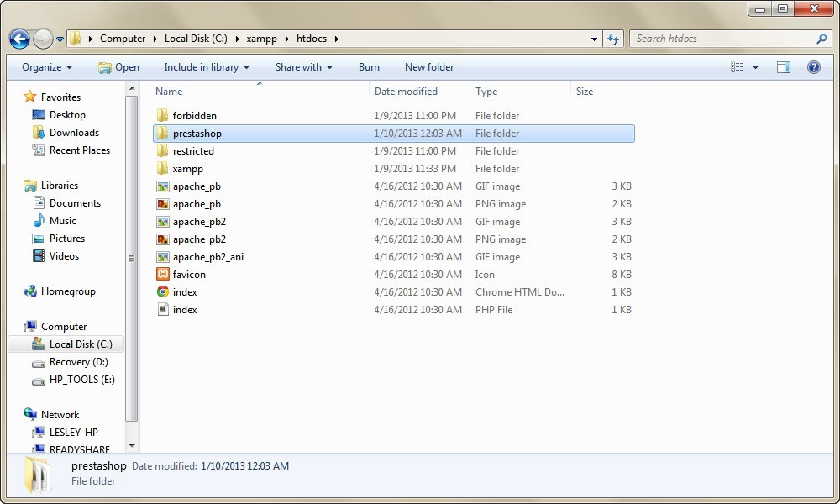Image resolution: width=840 pixels, height=504 pixels.
Task: Select the favicon icon file
Action: click(x=163, y=274)
